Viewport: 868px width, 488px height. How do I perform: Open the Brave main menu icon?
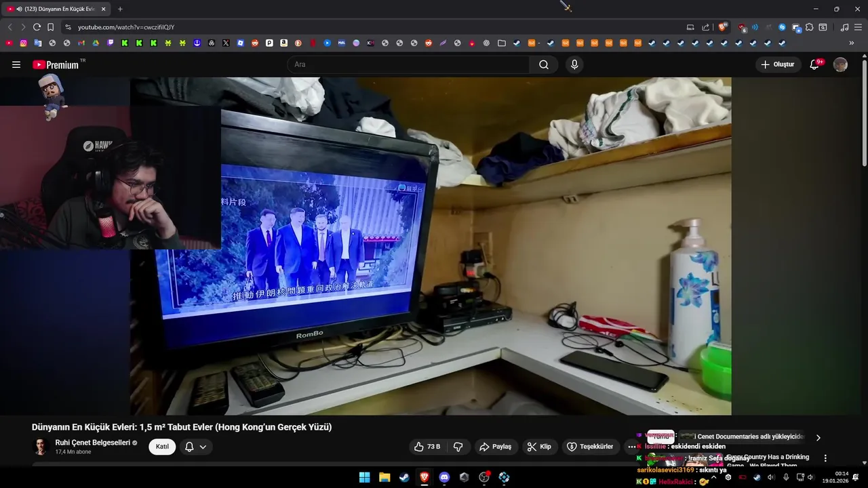click(858, 27)
